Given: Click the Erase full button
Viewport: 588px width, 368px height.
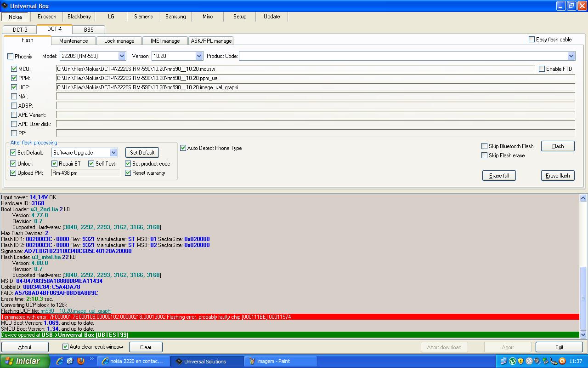Looking at the screenshot, I should click(x=499, y=176).
